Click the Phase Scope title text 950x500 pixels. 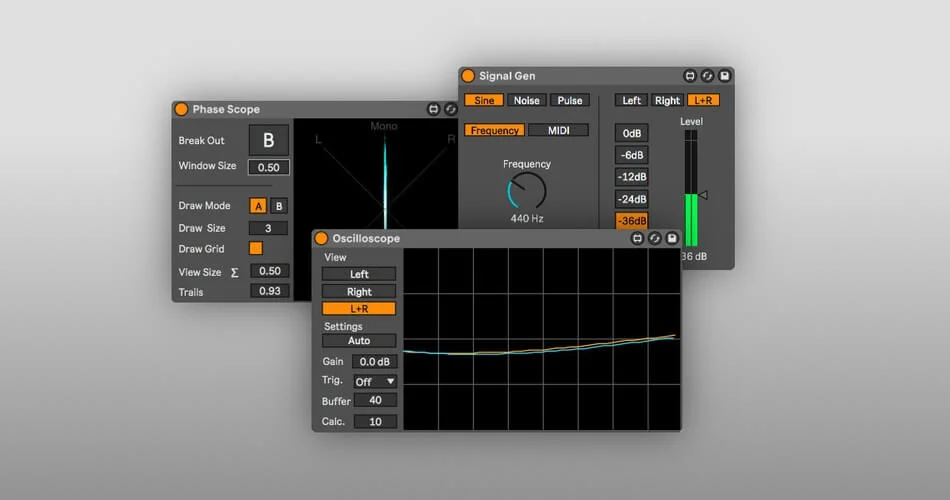(226, 109)
